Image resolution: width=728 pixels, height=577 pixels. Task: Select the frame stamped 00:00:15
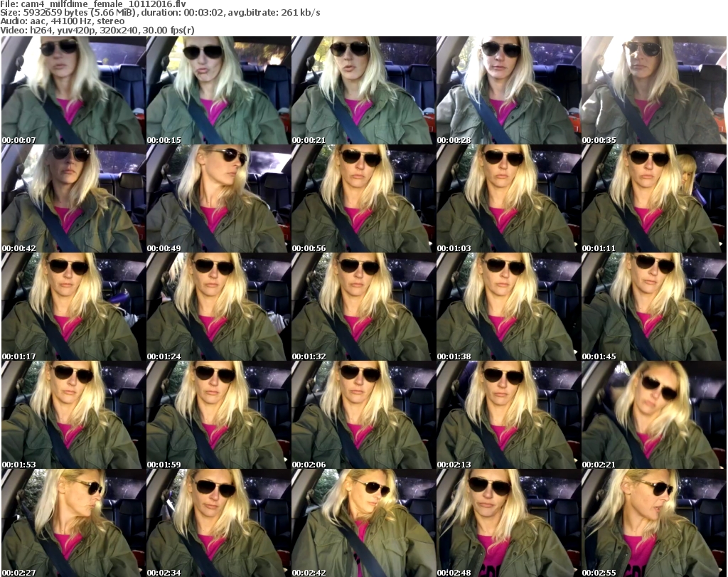pyautogui.click(x=218, y=90)
